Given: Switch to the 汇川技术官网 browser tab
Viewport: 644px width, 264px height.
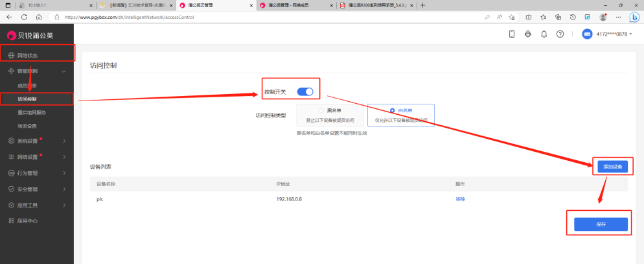Looking at the screenshot, I should coord(135,5).
